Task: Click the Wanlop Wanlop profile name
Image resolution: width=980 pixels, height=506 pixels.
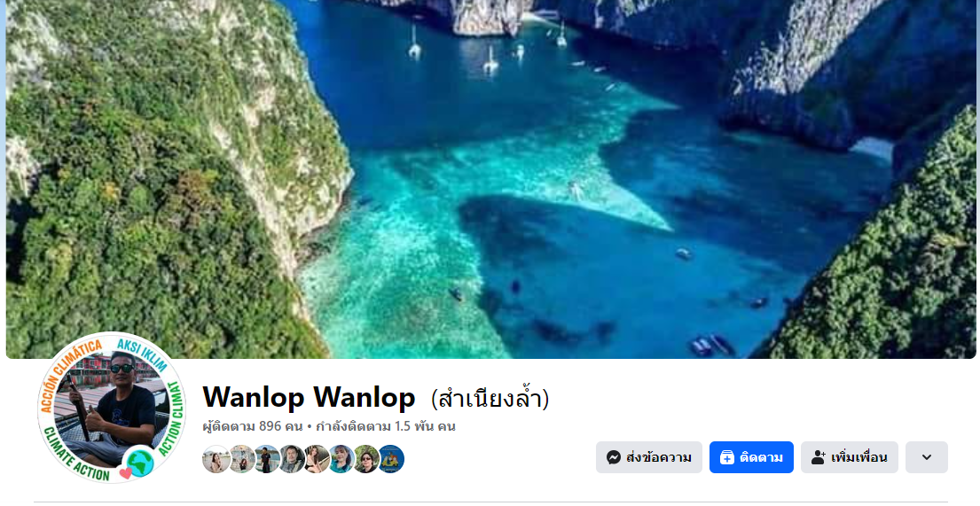Action: 309,397
